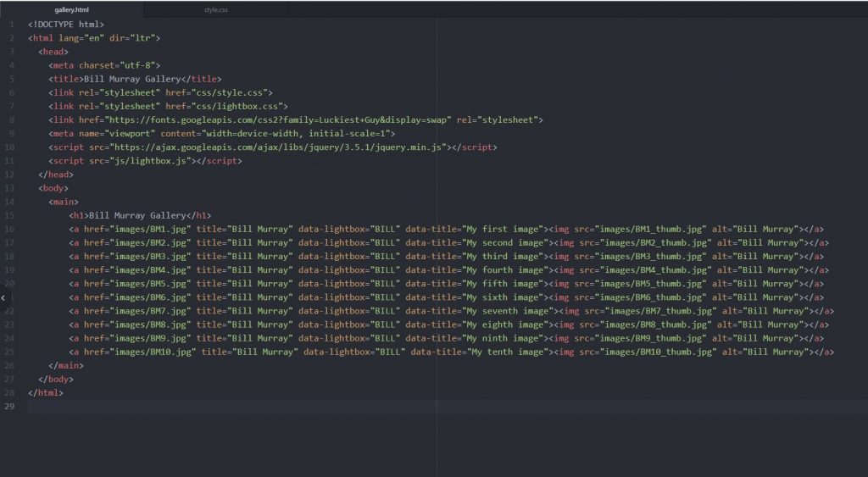Viewport: 868px width, 477px height.
Task: Click the closing </html> tag
Action: (x=46, y=393)
